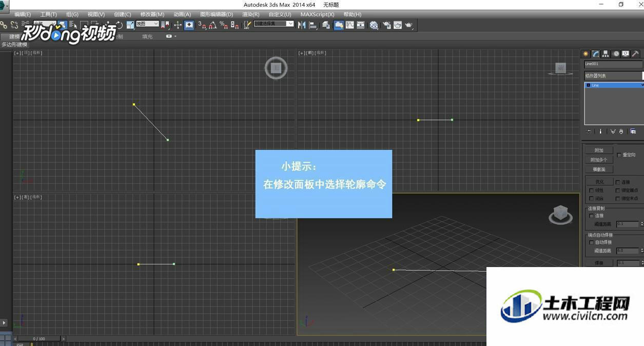Click the Line001 object name field
The image size is (644, 346).
613,64
